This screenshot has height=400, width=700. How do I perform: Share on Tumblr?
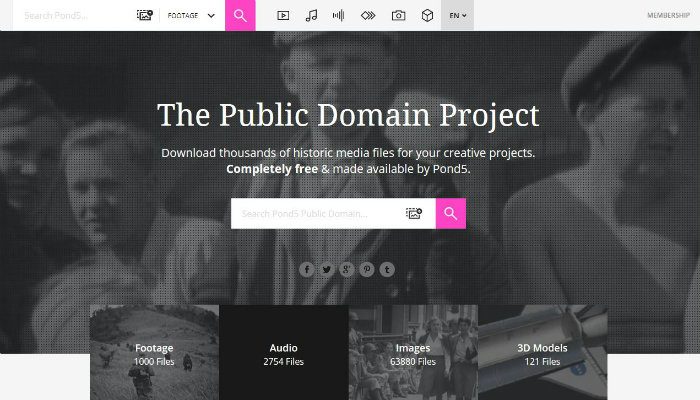[x=387, y=269]
